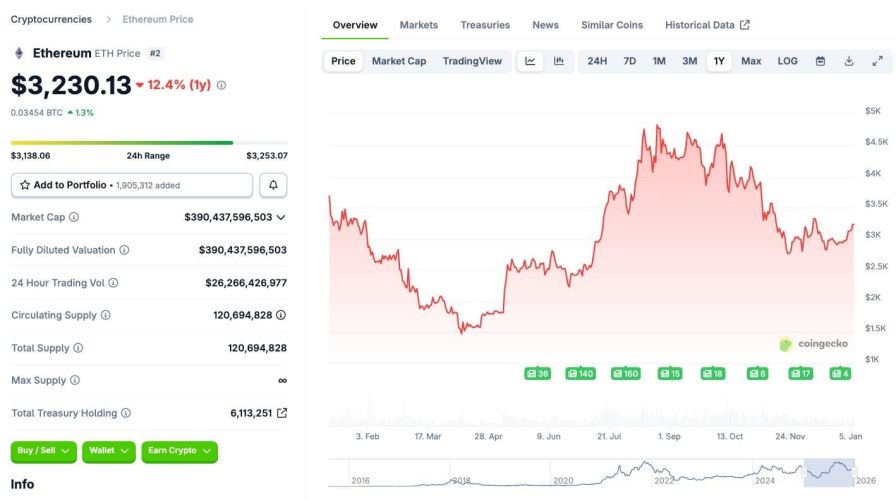This screenshot has width=896, height=500.
Task: Open the Earn Crypto dropdown
Action: coord(179,451)
